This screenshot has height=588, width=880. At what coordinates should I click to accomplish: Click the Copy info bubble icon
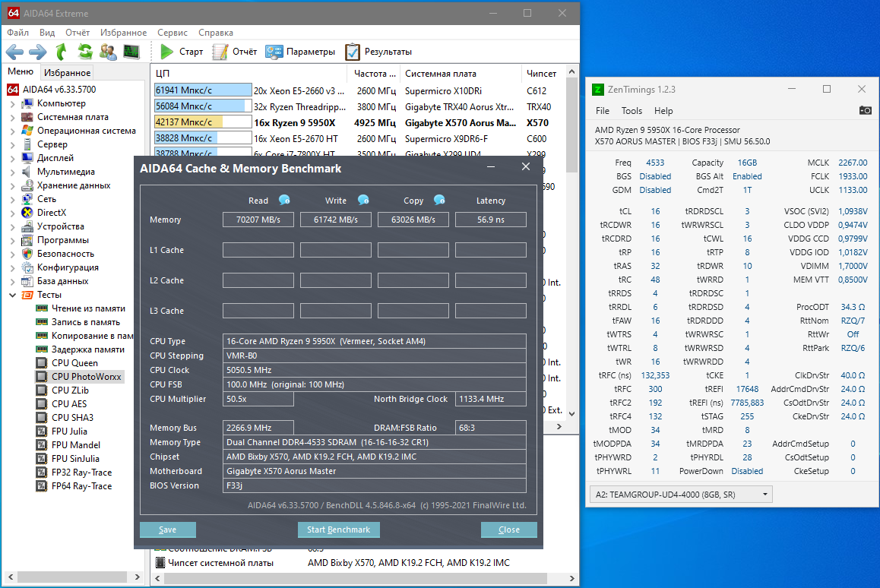(439, 200)
